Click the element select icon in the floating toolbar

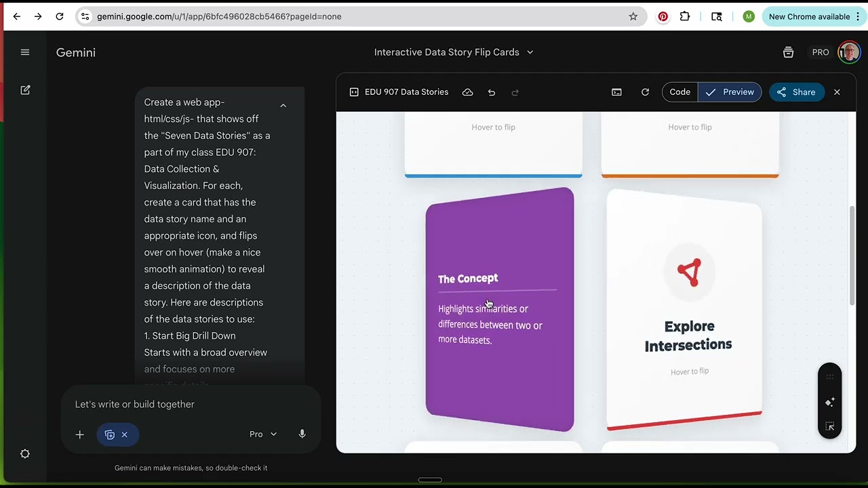pos(829,426)
